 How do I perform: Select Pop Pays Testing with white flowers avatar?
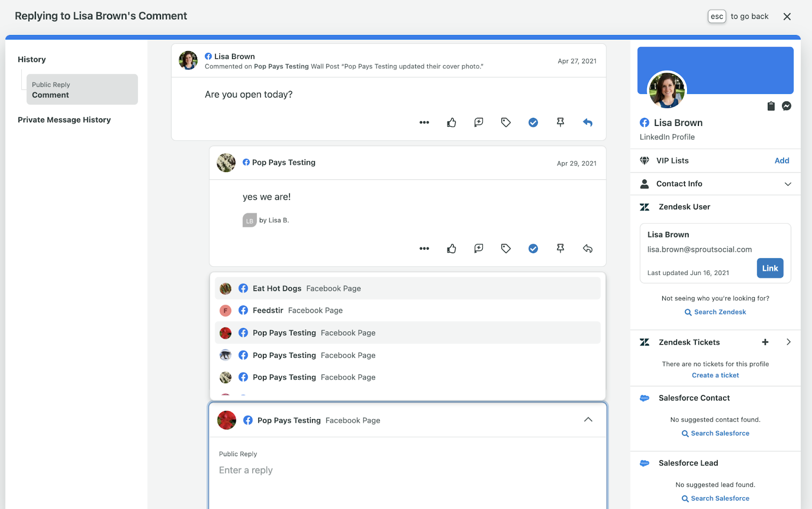pyautogui.click(x=408, y=378)
